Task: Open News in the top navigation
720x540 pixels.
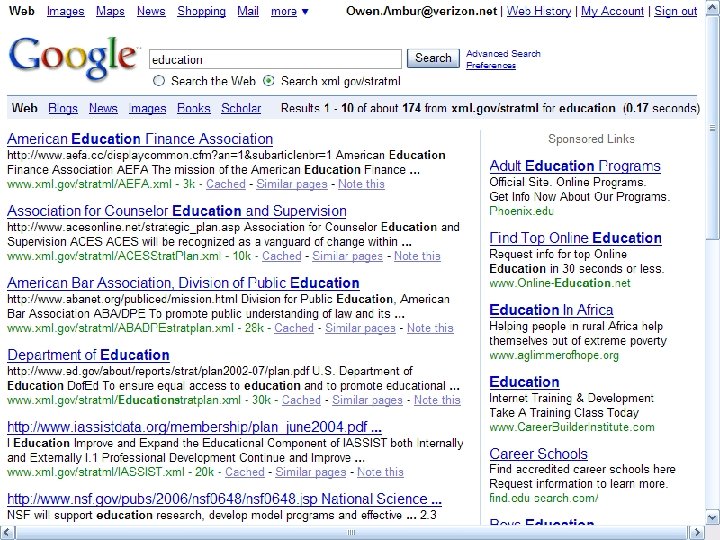Action: click(151, 11)
